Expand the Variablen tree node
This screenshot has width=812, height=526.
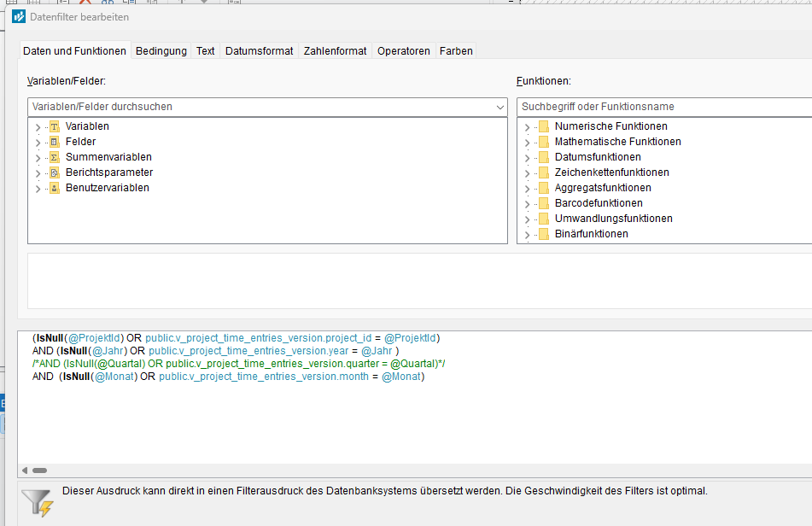(38, 127)
